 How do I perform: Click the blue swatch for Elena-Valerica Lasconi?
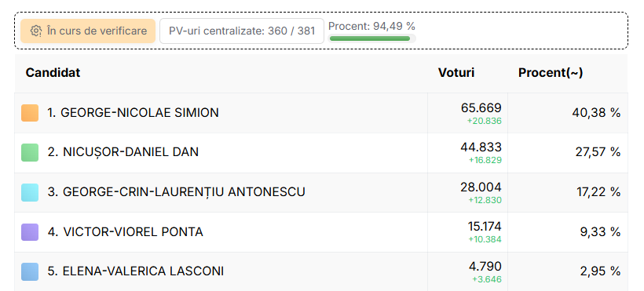(x=30, y=271)
